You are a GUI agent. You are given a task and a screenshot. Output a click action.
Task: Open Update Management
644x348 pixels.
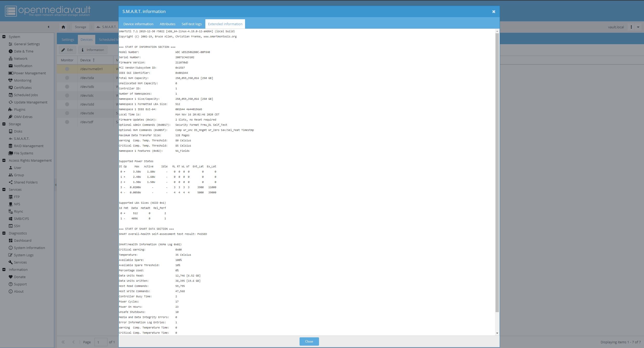[30, 102]
